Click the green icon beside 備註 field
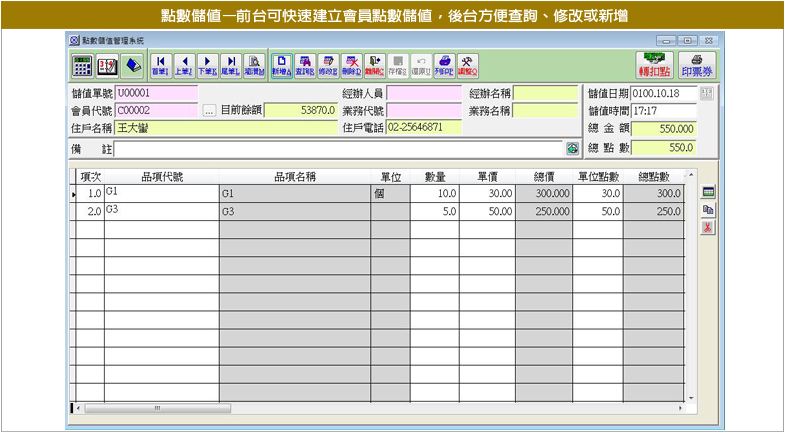This screenshot has width=786, height=434. 572,148
